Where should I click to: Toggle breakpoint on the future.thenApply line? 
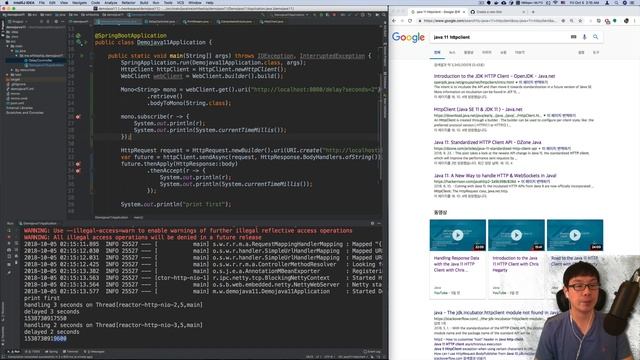tap(78, 164)
